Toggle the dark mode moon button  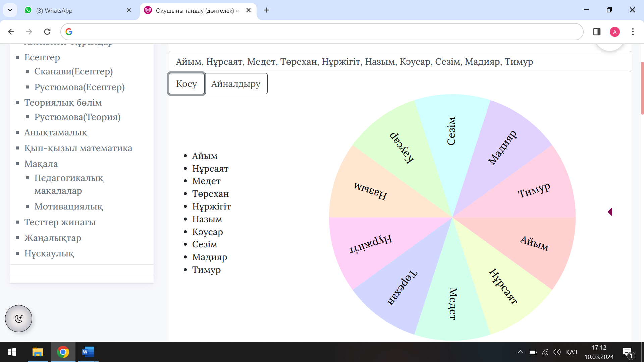click(x=18, y=318)
